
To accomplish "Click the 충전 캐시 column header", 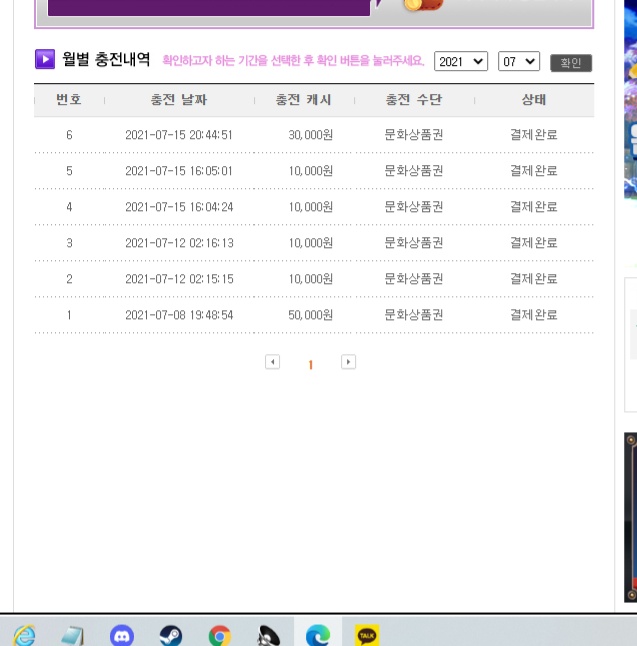I will pyautogui.click(x=303, y=99).
